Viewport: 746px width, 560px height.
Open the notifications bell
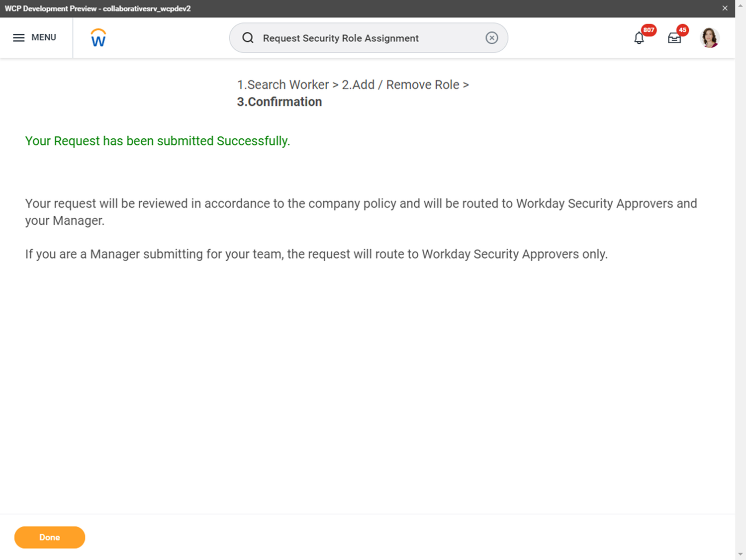coord(638,38)
